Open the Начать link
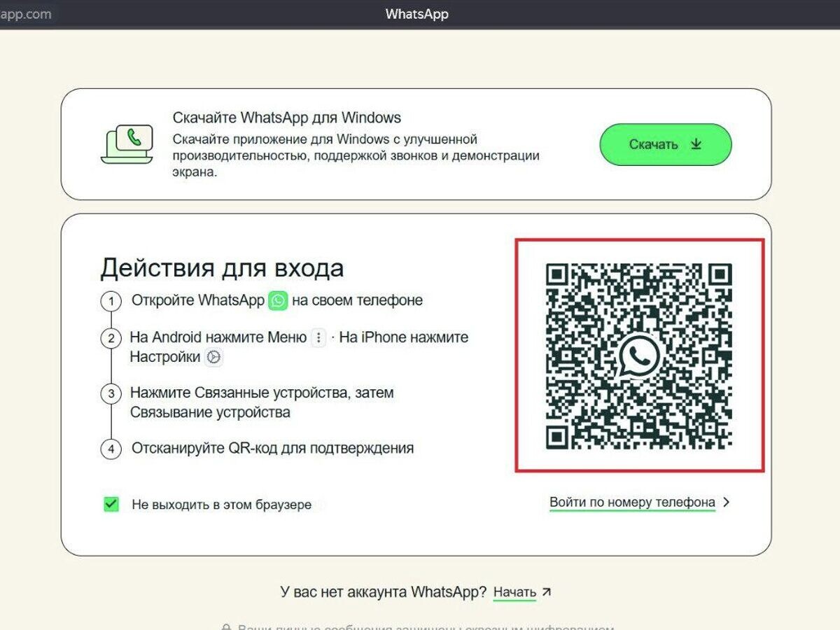840x630 pixels. [x=516, y=591]
